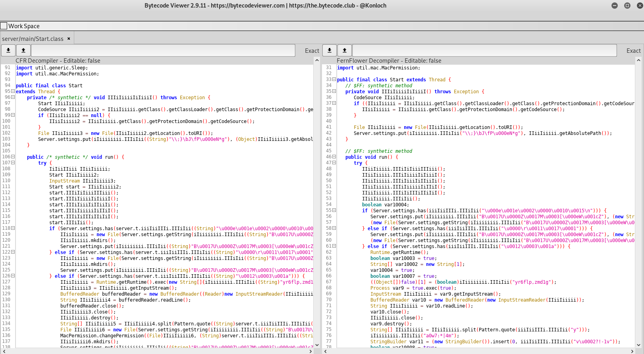Click search-next arrow in FernFlower pane

(x=330, y=50)
